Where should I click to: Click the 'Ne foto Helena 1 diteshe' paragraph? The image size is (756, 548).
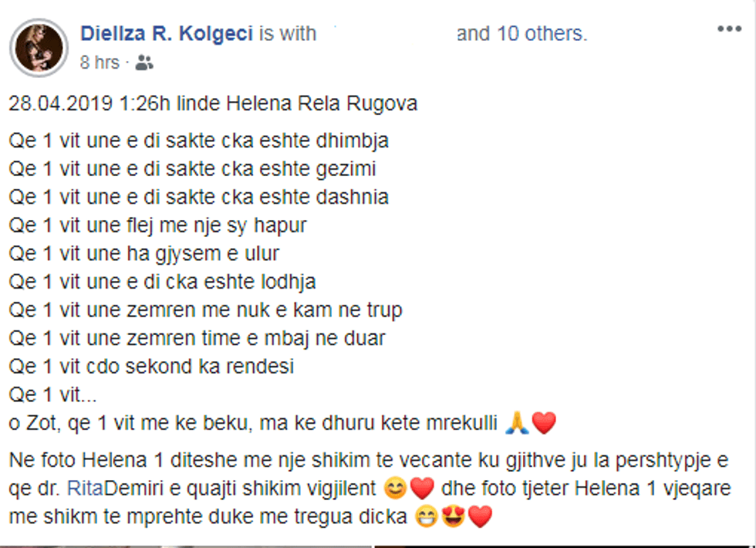[x=370, y=488]
